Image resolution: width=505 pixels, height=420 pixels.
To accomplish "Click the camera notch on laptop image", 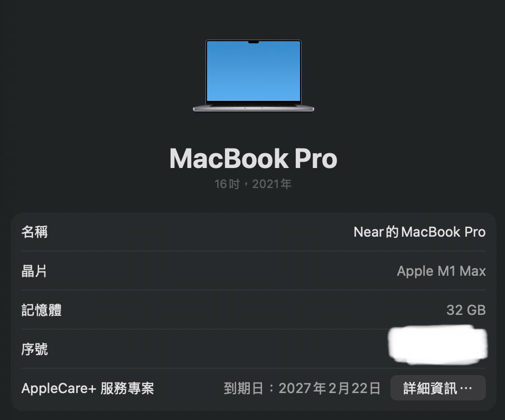I will [x=254, y=42].
